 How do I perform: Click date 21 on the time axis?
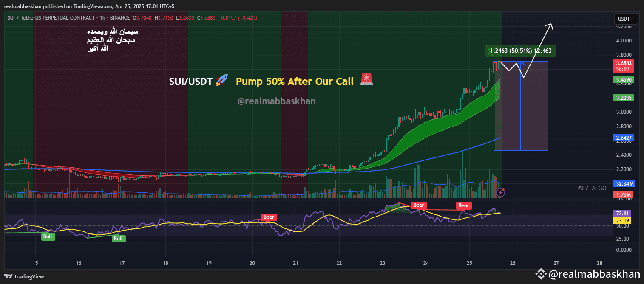point(295,263)
